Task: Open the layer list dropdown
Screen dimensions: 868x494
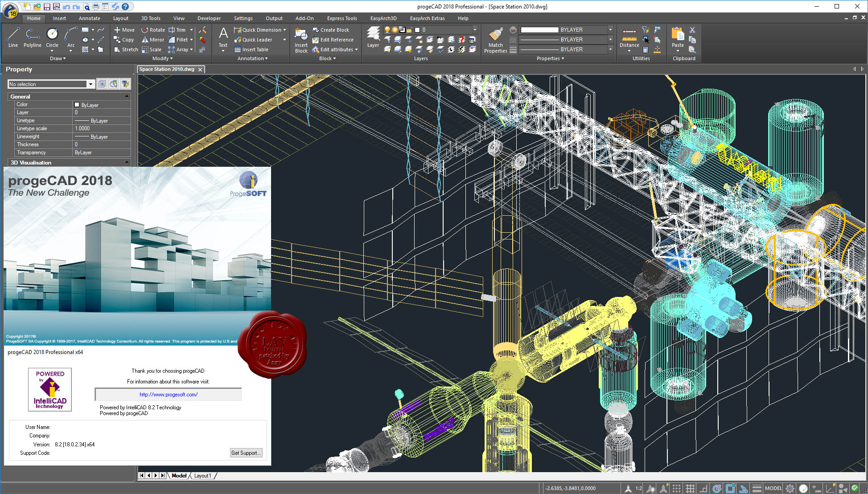Action: pos(475,30)
